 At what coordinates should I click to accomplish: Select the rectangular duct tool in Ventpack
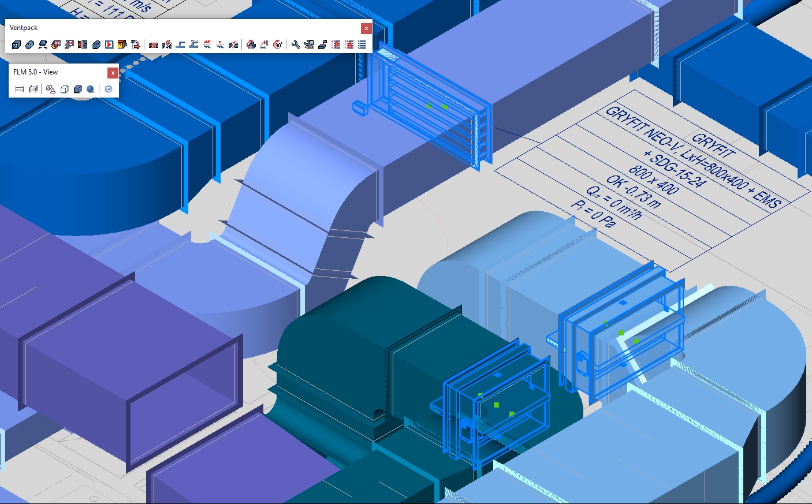16,44
